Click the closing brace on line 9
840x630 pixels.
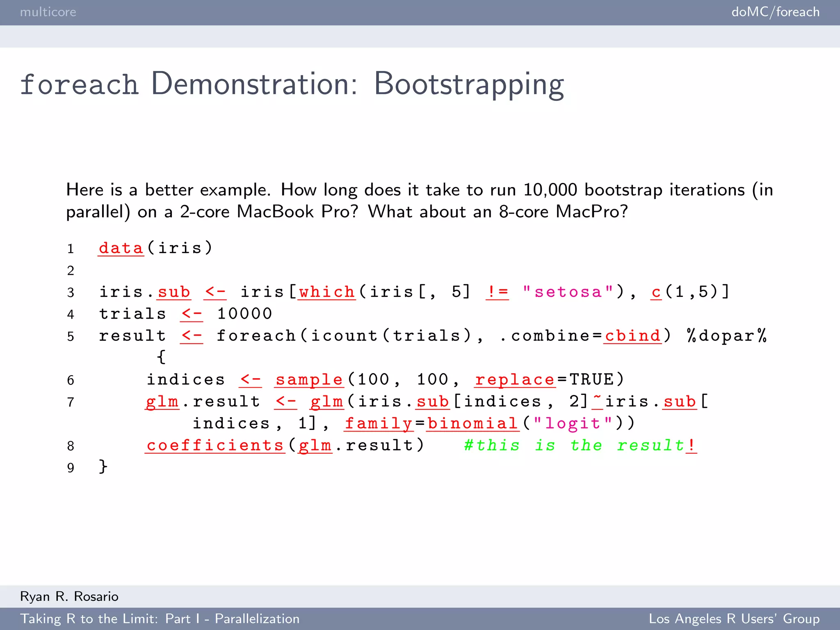pos(103,467)
